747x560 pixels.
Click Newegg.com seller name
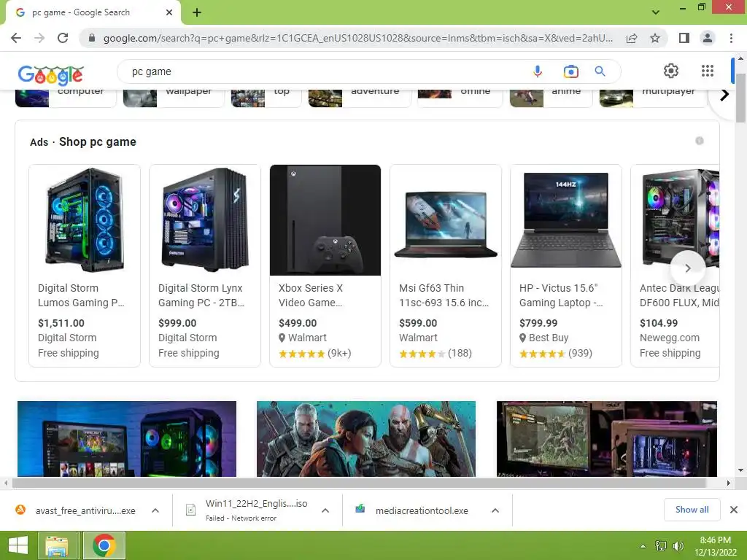click(x=670, y=338)
